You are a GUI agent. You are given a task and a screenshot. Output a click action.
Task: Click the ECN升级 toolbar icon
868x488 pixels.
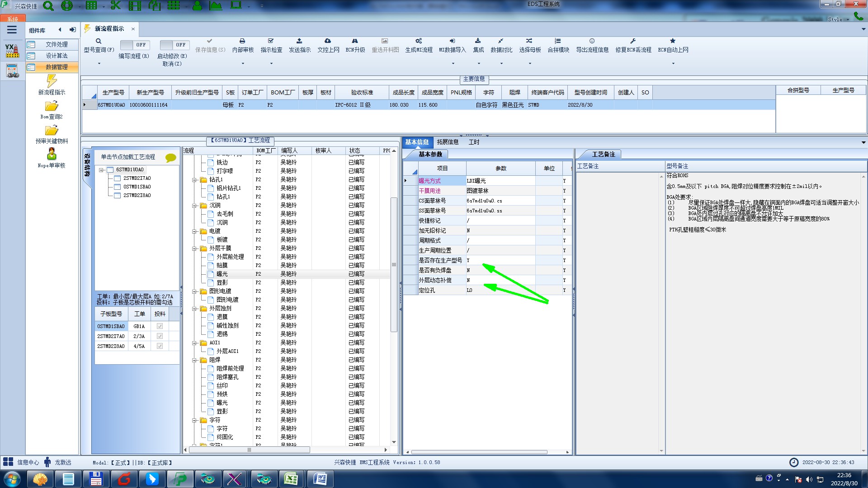tap(355, 41)
